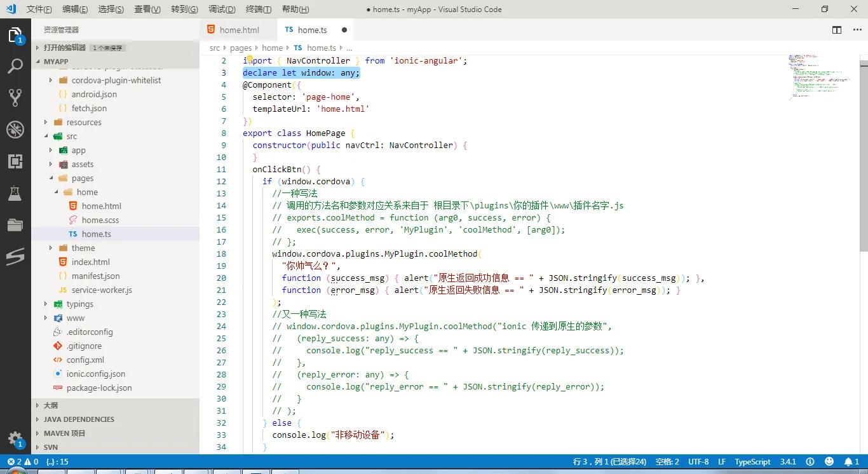Open the 选择(S) menu
This screenshot has width=868, height=474.
[x=111, y=10]
